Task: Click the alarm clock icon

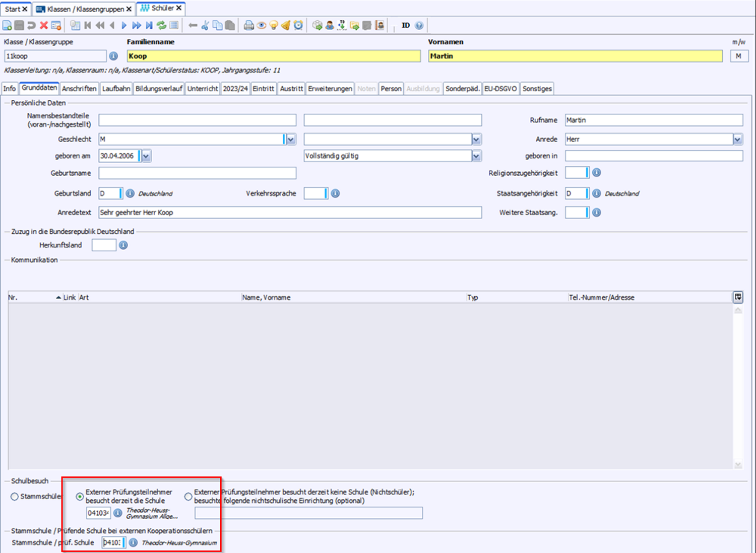Action: tap(298, 25)
